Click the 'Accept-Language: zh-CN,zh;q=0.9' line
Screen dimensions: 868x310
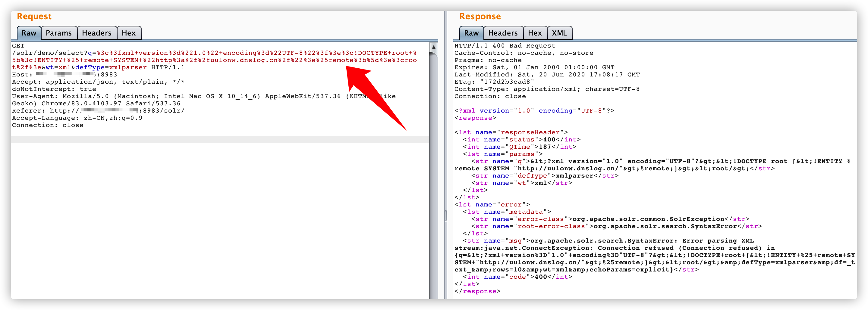click(77, 118)
